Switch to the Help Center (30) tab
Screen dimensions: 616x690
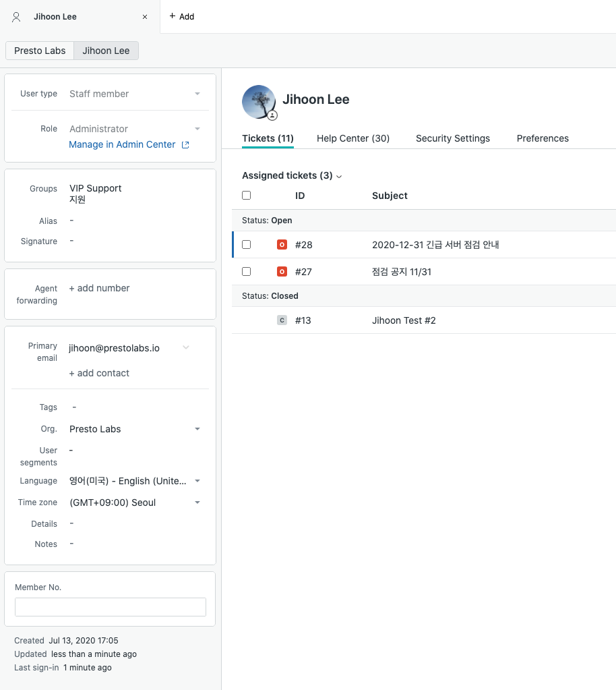click(x=353, y=138)
